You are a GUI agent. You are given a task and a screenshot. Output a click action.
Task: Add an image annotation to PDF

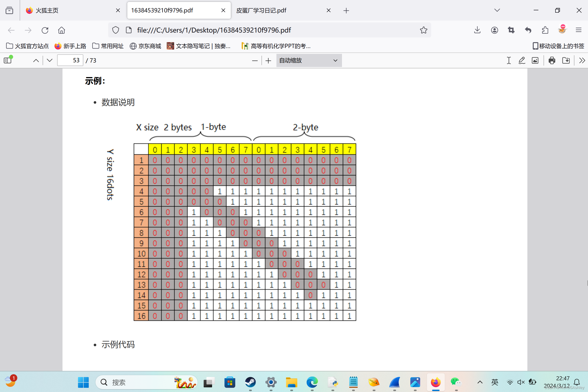(x=535, y=60)
